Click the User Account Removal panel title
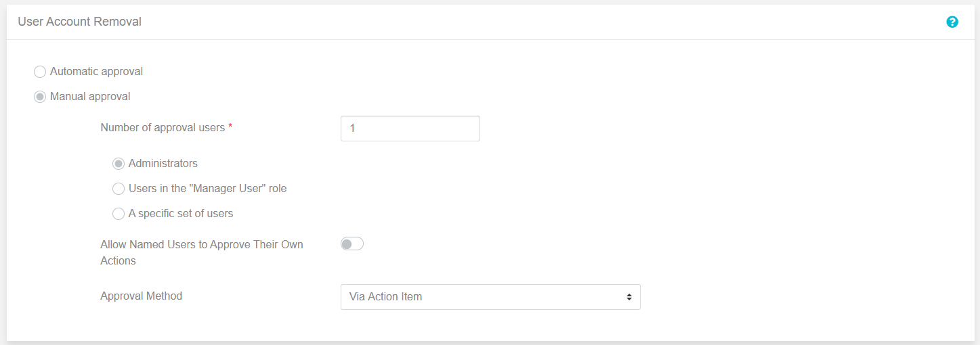 [x=79, y=22]
